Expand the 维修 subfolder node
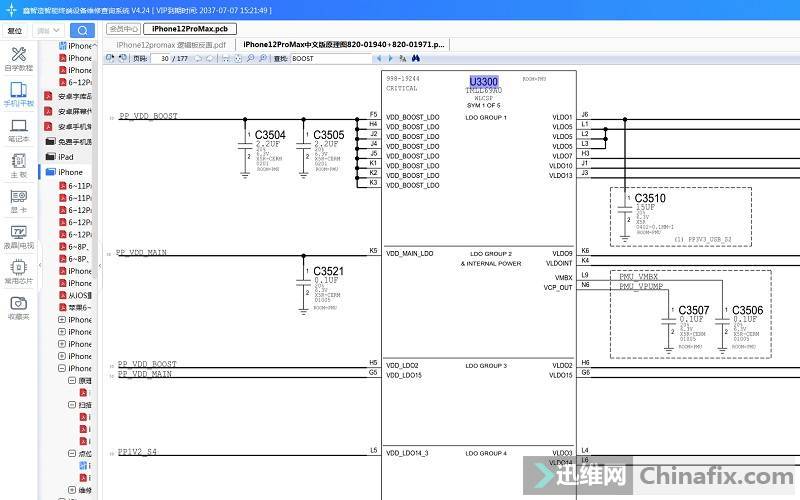Image resolution: width=800 pixels, height=500 pixels. 72,490
